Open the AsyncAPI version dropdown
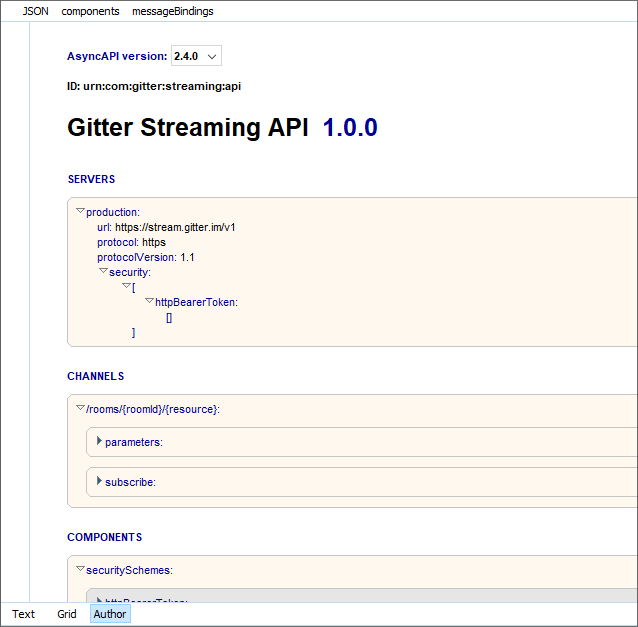This screenshot has width=638, height=627. pos(196,56)
